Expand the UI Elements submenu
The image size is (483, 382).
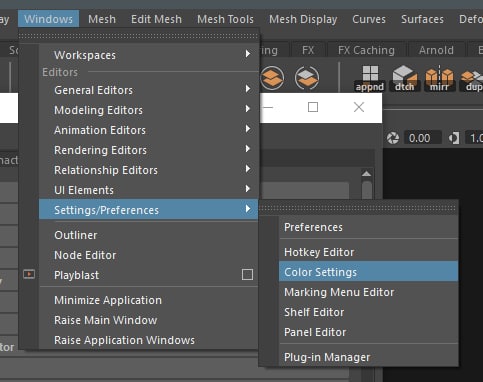pos(149,190)
